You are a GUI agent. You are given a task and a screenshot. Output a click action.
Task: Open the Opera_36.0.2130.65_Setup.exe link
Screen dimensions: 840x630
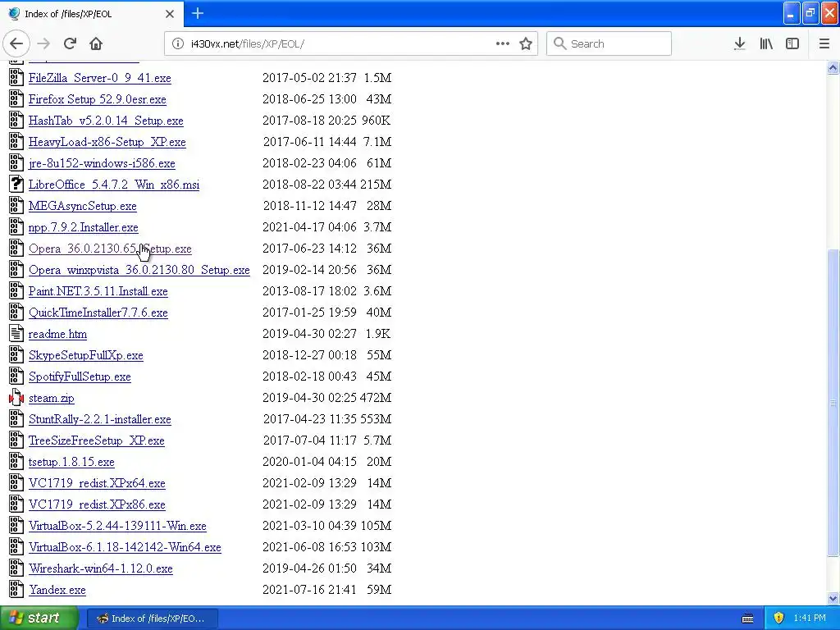110,249
